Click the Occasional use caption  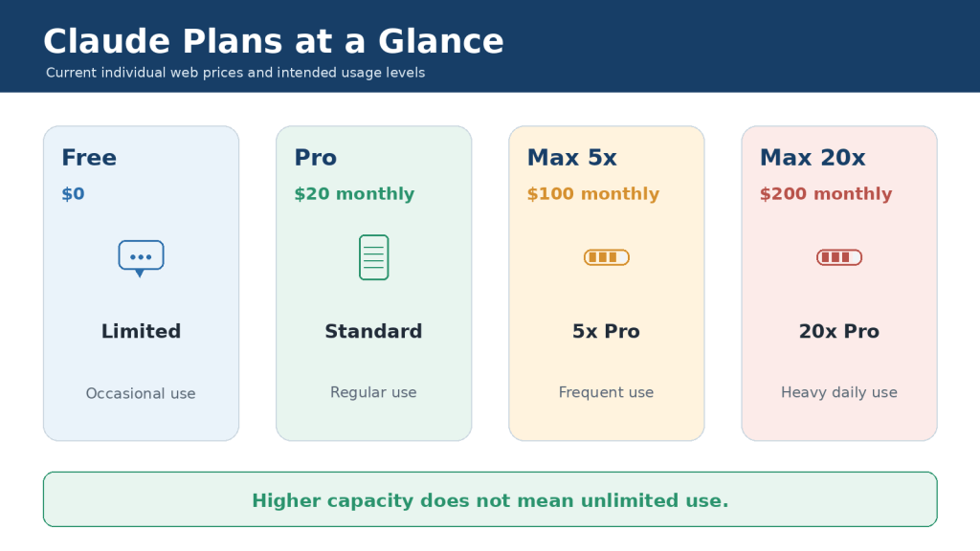point(141,393)
